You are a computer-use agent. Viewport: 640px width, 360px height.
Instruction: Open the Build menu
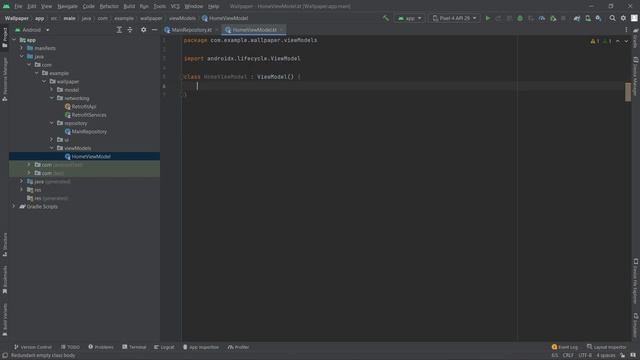(129, 7)
